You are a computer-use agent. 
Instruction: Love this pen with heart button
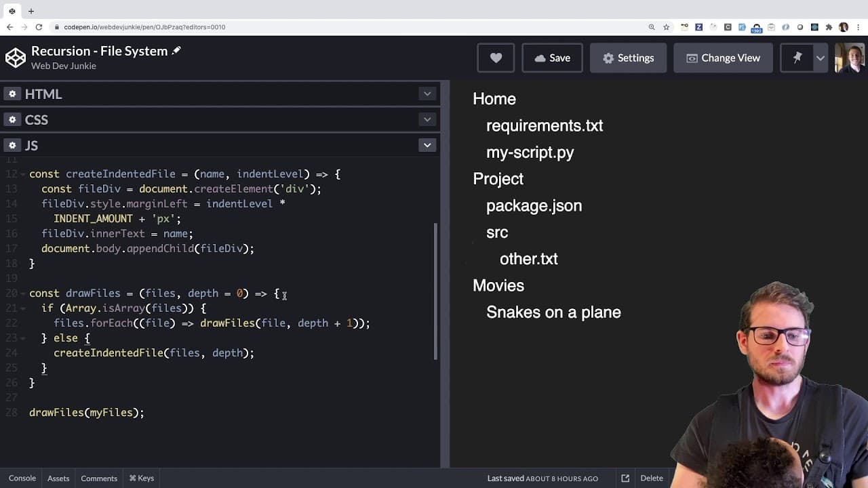pyautogui.click(x=496, y=58)
